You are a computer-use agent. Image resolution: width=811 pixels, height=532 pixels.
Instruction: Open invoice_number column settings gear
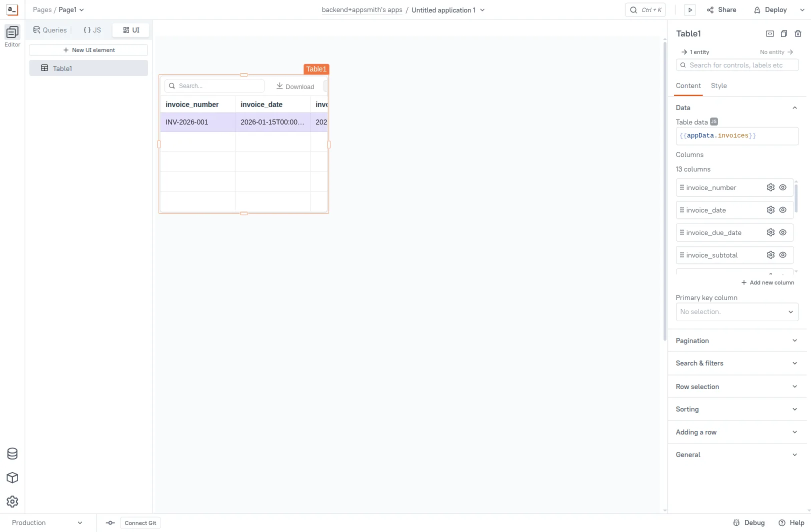[770, 187]
